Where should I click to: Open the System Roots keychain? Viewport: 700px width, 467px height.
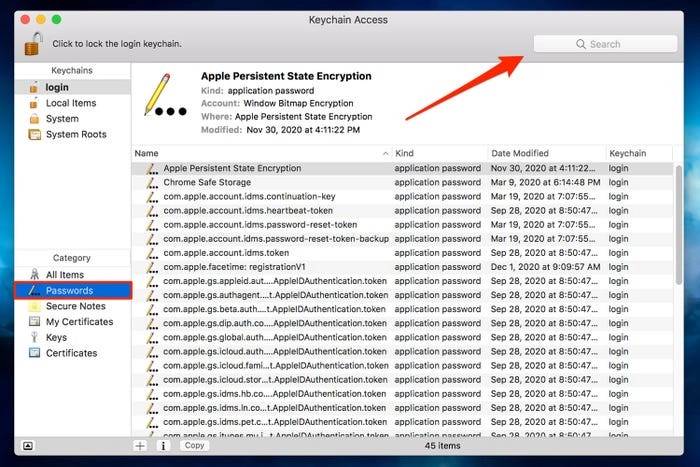(75, 134)
